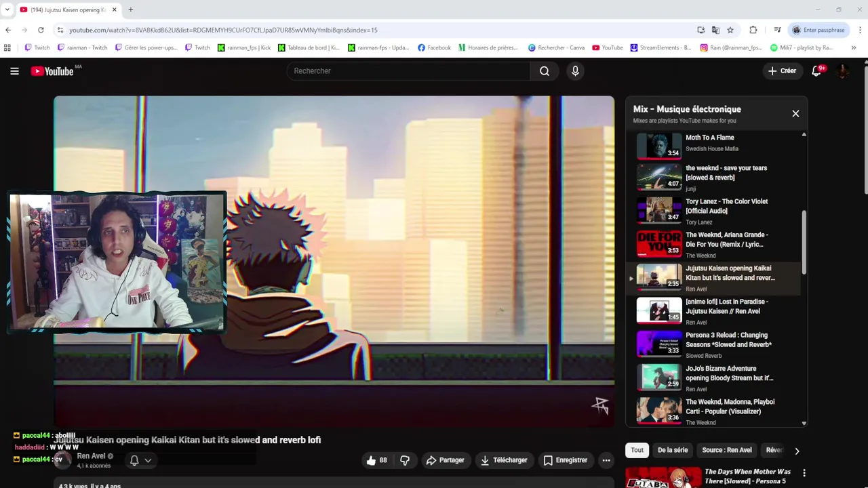
Task: Dislike the video with thumbs down
Action: click(x=405, y=460)
